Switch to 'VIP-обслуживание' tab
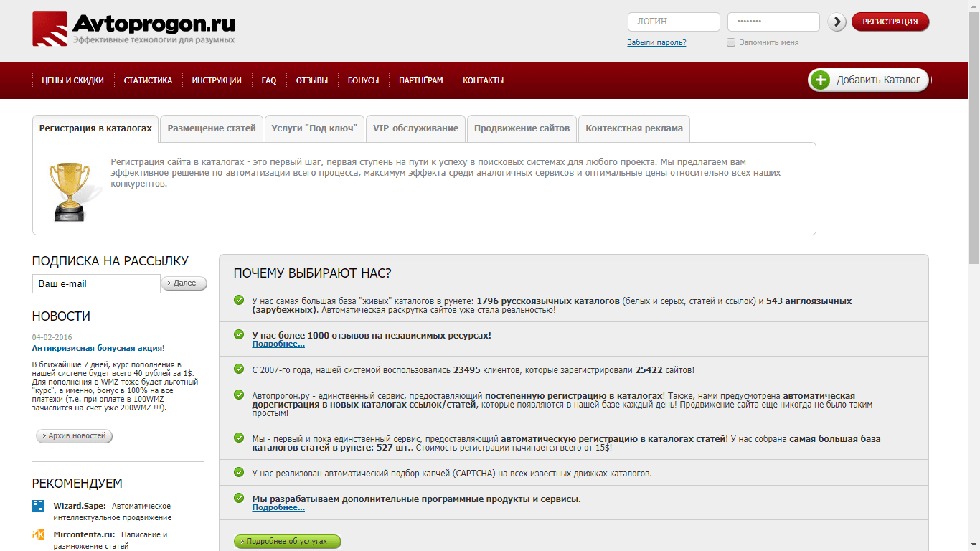The height and width of the screenshot is (551, 980). [415, 128]
